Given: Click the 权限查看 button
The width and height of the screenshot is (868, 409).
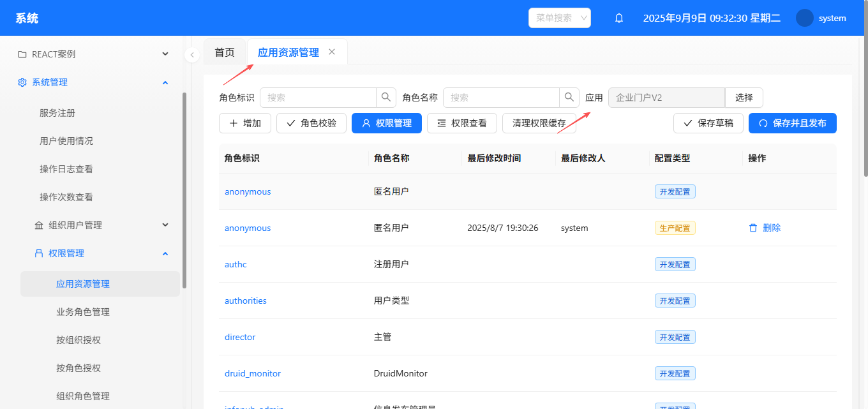Looking at the screenshot, I should point(461,123).
